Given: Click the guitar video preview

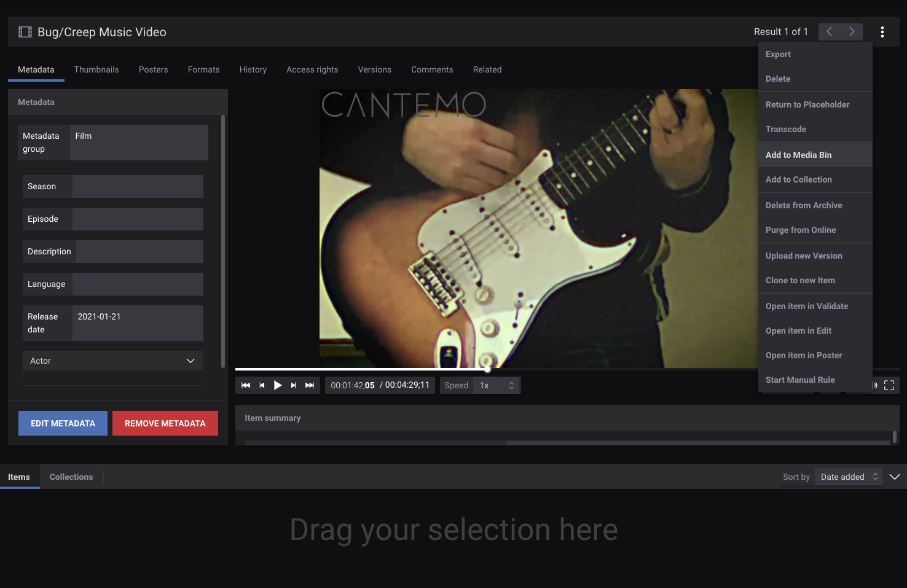Looking at the screenshot, I should 538,229.
